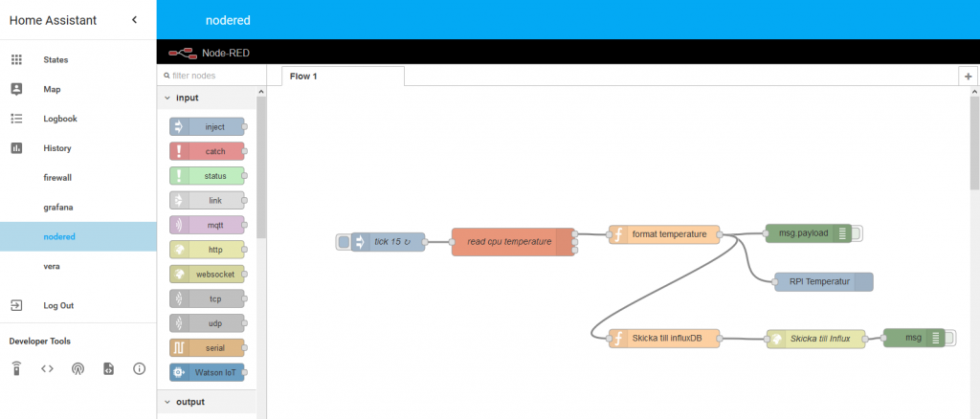This screenshot has width=980, height=419.
Task: Add a new flow tab with plus
Action: coord(969,77)
